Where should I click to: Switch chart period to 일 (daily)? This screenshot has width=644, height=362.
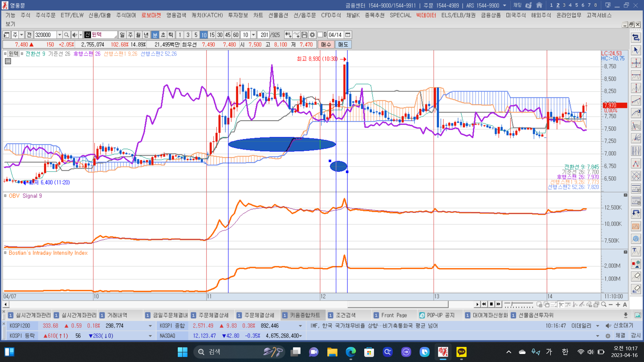point(122,35)
